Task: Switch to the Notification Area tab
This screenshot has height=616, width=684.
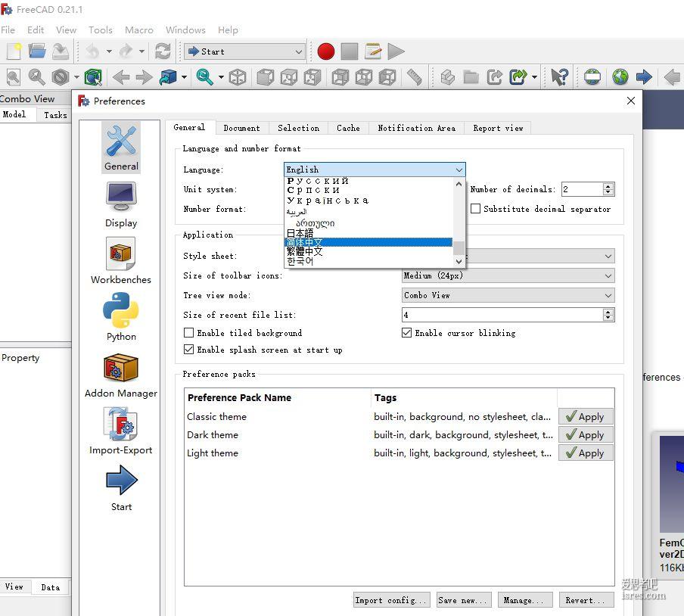Action: 417,128
